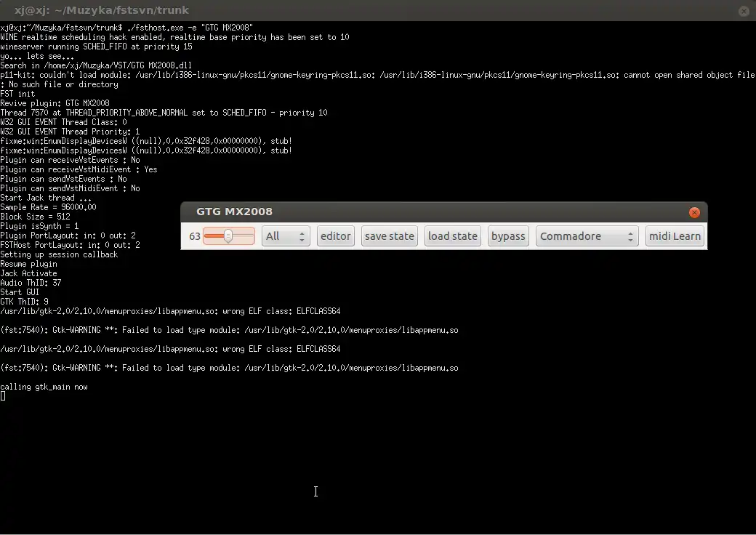Viewport: 756px width, 535px height.
Task: Click the 'Revive plugin: GTG MX2008' line
Action: (x=55, y=103)
